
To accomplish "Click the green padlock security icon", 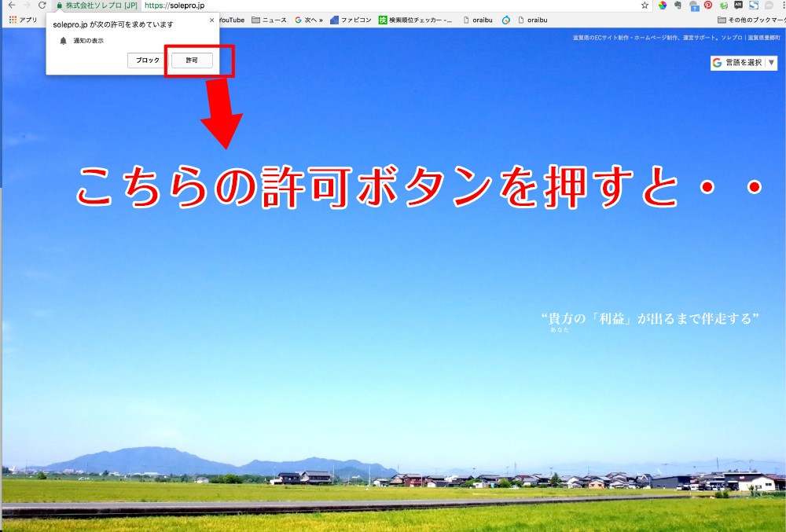I will [x=59, y=6].
